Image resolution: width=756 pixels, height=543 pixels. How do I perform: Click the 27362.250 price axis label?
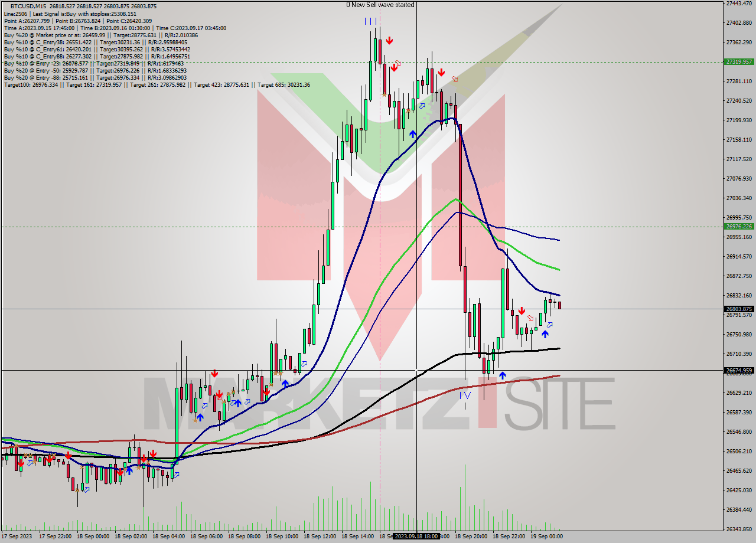pyautogui.click(x=739, y=42)
